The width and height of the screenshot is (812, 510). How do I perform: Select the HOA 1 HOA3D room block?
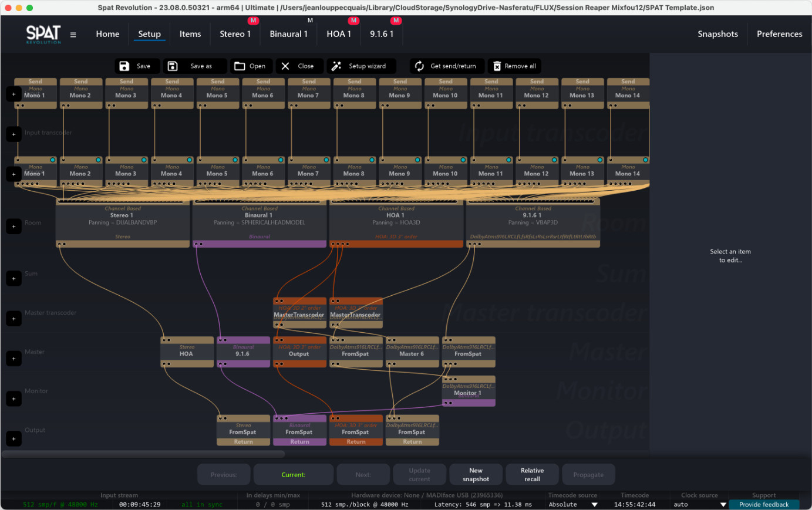(x=396, y=223)
